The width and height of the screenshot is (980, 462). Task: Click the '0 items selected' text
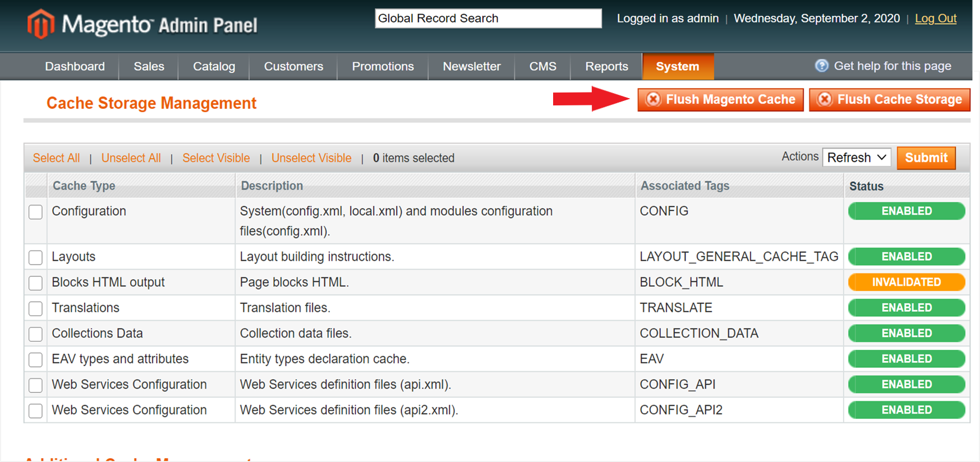click(x=413, y=158)
